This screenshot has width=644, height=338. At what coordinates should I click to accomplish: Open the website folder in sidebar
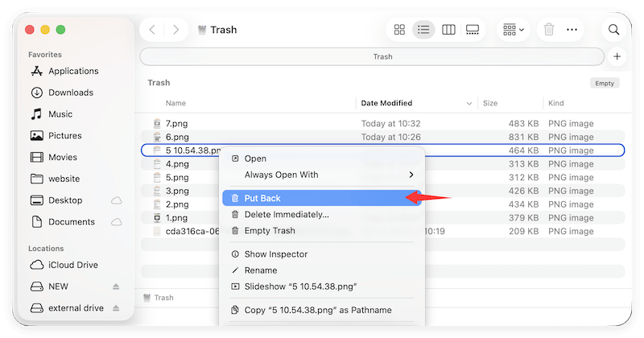pyautogui.click(x=55, y=179)
